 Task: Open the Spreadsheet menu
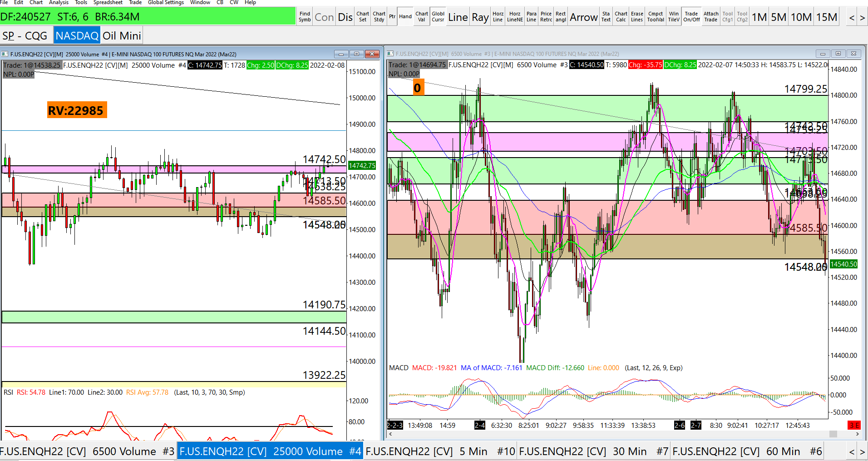(x=108, y=2)
